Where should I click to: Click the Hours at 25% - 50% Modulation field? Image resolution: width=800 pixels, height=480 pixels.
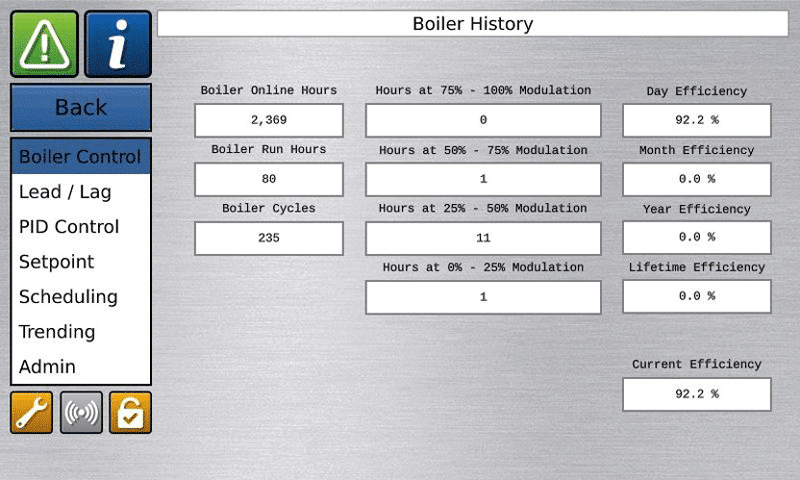(483, 238)
